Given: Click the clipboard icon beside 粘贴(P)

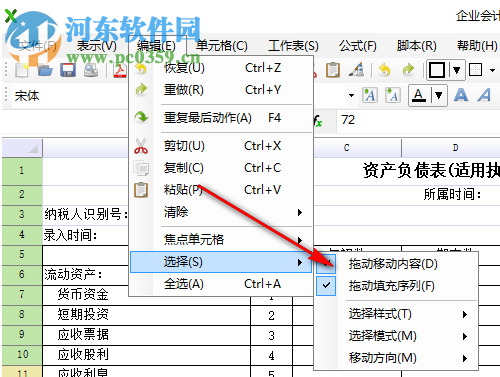Looking at the screenshot, I should click(141, 190).
